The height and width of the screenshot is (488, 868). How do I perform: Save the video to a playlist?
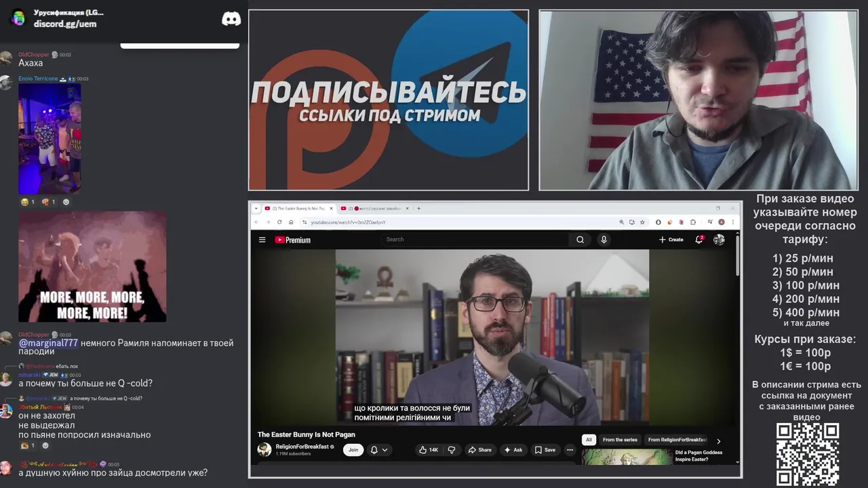(545, 449)
